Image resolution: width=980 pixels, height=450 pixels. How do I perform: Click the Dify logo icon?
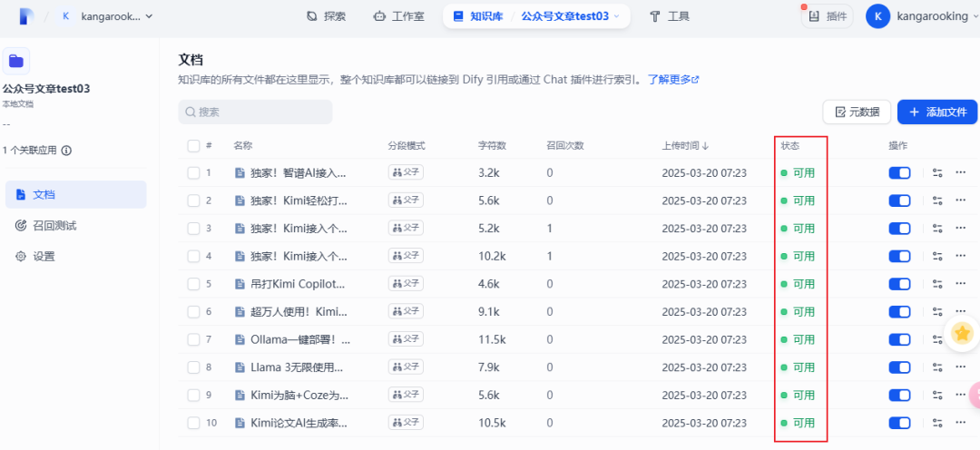pyautogui.click(x=27, y=16)
